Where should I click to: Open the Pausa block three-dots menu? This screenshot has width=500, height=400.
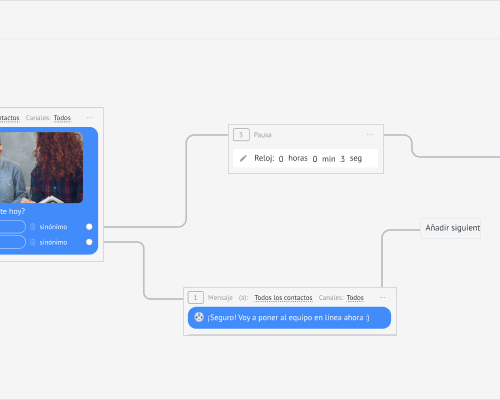point(370,135)
